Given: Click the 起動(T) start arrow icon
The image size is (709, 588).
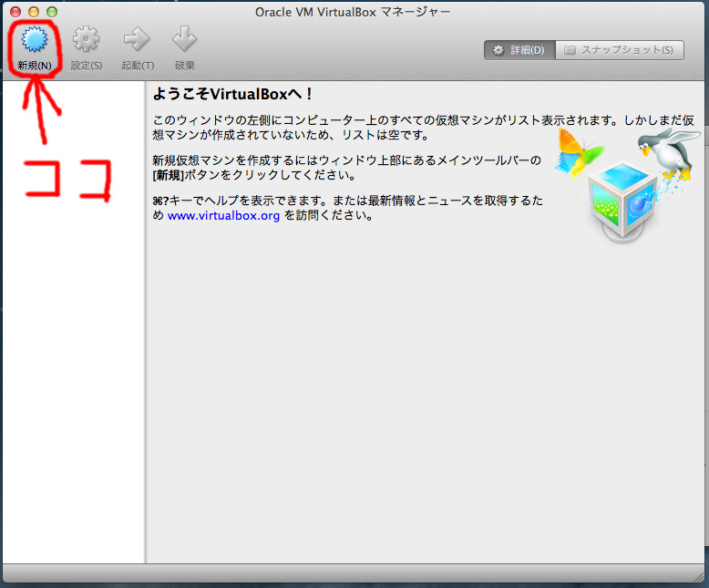Looking at the screenshot, I should click(x=137, y=39).
